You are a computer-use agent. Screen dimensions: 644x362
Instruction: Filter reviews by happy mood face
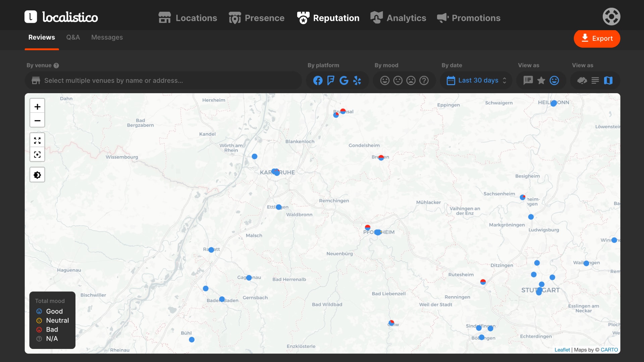click(x=385, y=80)
